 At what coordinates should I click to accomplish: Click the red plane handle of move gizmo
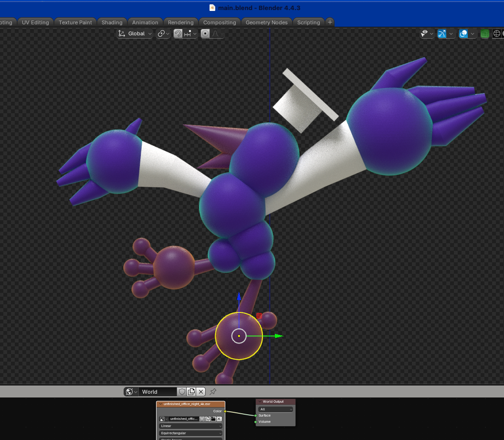coord(259,316)
